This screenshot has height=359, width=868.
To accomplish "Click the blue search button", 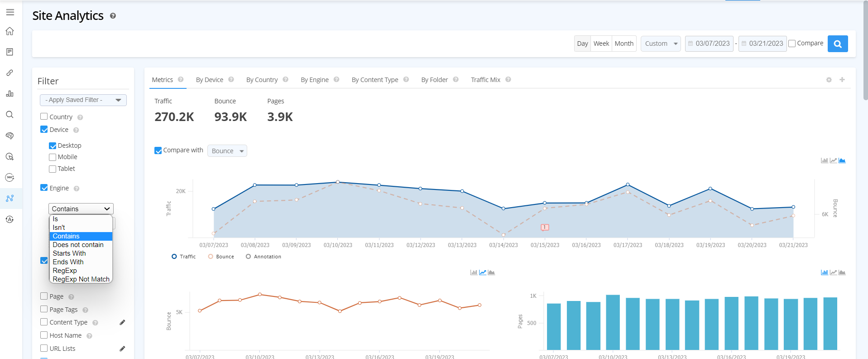I will tap(837, 44).
